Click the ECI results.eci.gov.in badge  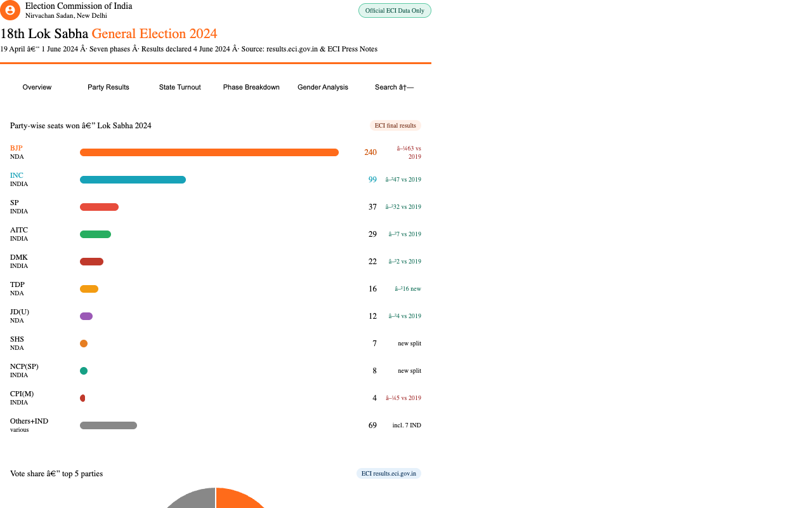tap(389, 474)
